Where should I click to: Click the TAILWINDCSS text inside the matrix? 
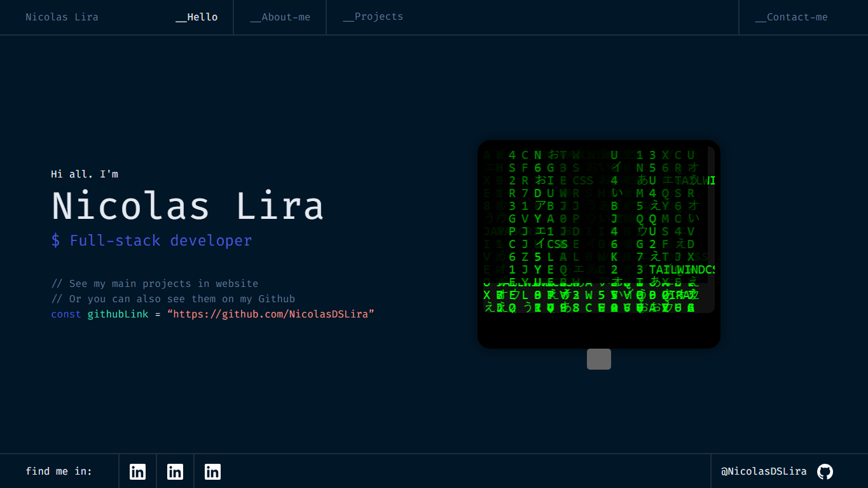(680, 269)
